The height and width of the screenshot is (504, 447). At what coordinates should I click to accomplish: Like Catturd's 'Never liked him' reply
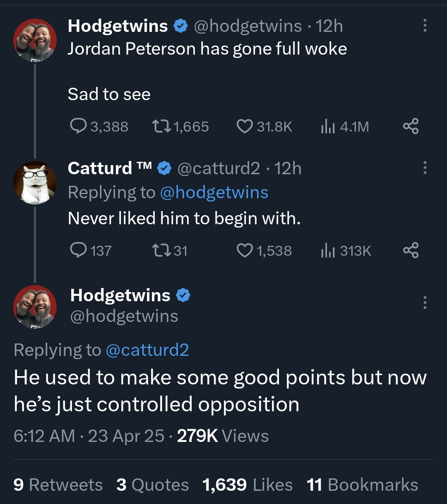click(244, 250)
